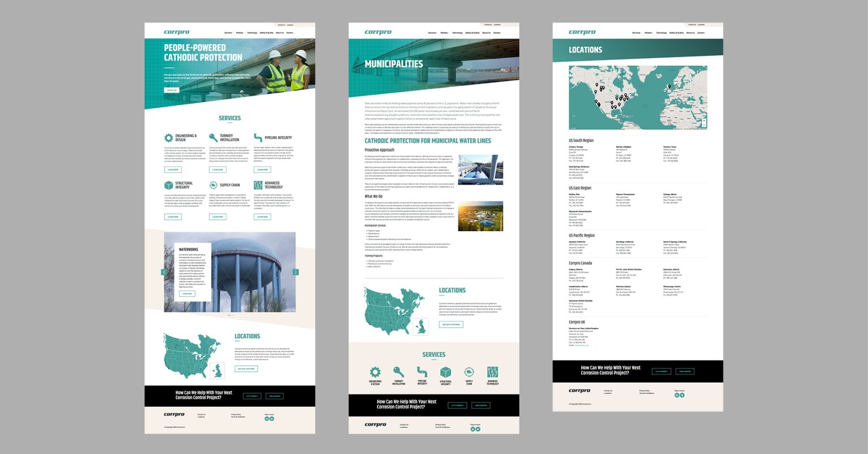Expand the Markets navigation dropdown
Viewport: 868px width, 454px height.
tap(240, 33)
